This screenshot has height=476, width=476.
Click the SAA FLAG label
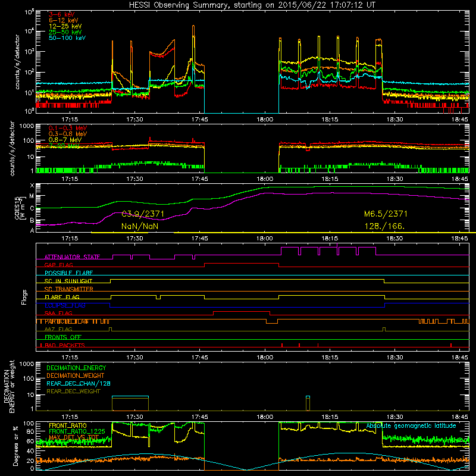tap(58, 313)
